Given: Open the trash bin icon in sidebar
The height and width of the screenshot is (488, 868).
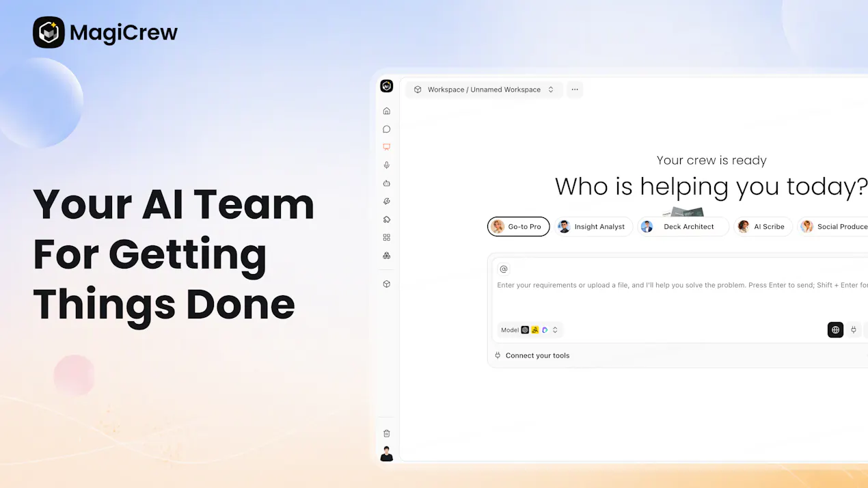Looking at the screenshot, I should pyautogui.click(x=387, y=433).
